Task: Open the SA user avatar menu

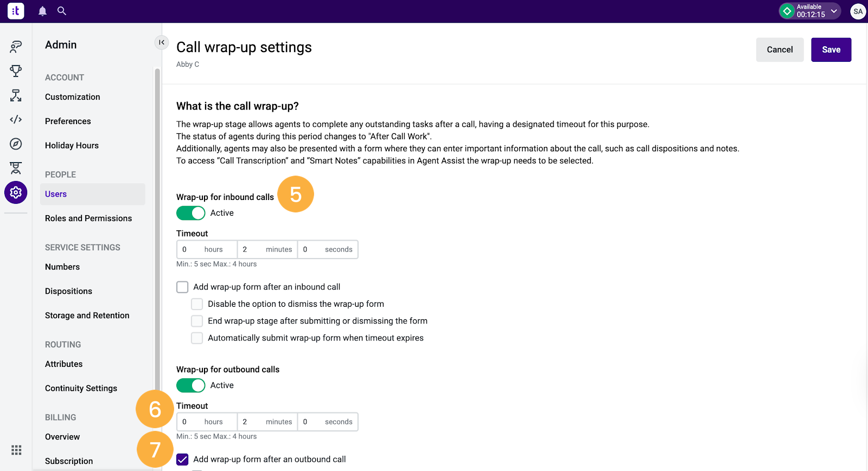Action: pyautogui.click(x=858, y=11)
